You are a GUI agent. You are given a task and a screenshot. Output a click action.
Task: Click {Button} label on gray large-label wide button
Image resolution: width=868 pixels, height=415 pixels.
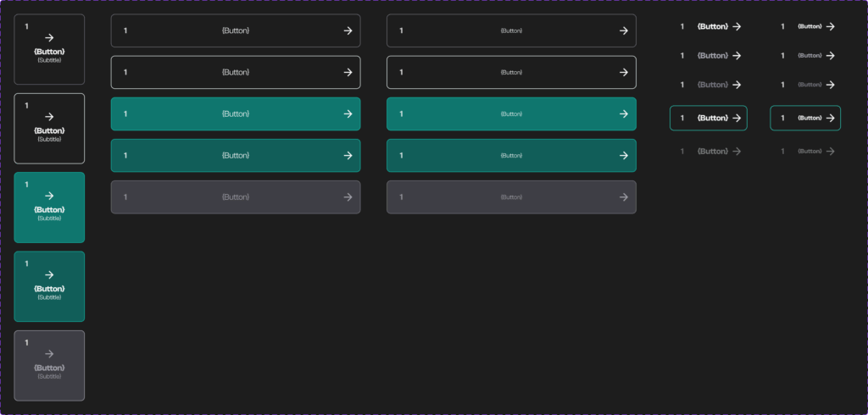point(236,197)
